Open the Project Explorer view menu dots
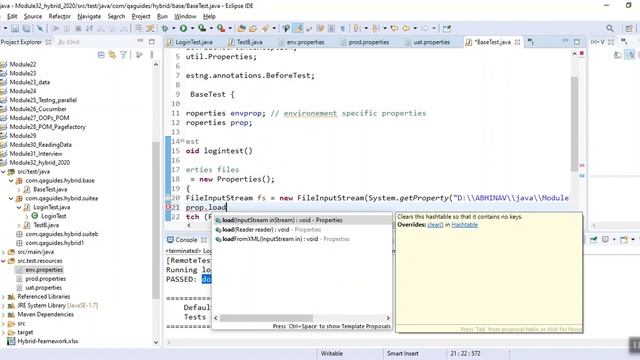640x360 pixels. (x=152, y=55)
